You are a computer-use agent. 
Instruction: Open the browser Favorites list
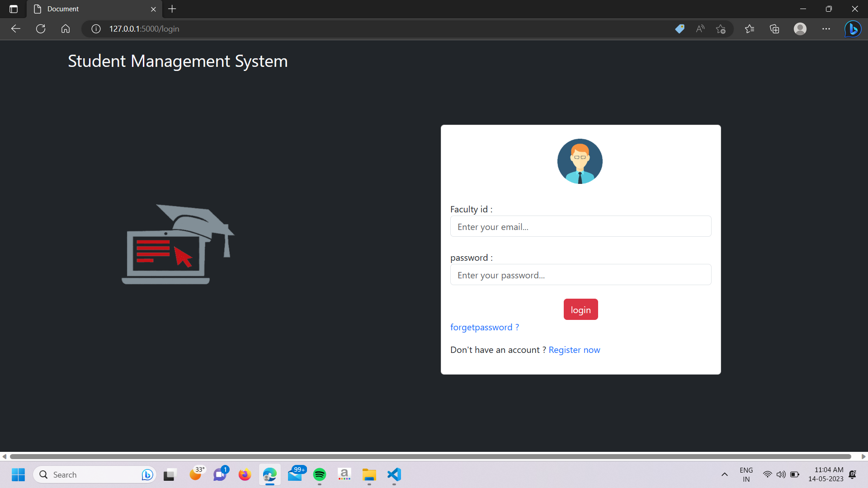pyautogui.click(x=749, y=28)
